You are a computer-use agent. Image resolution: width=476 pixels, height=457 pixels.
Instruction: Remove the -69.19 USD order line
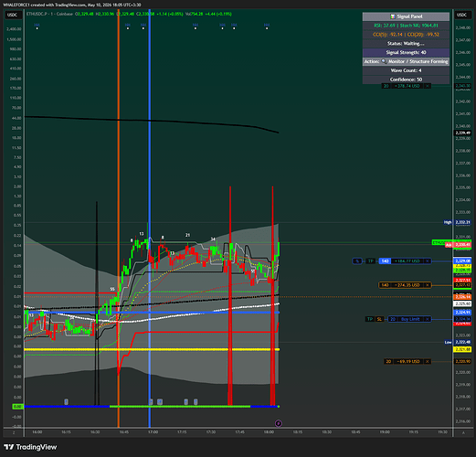pos(428,361)
